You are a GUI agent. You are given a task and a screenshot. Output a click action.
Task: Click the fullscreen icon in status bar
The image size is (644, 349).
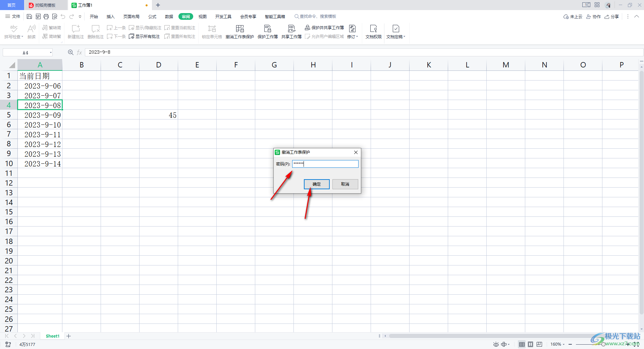click(636, 344)
